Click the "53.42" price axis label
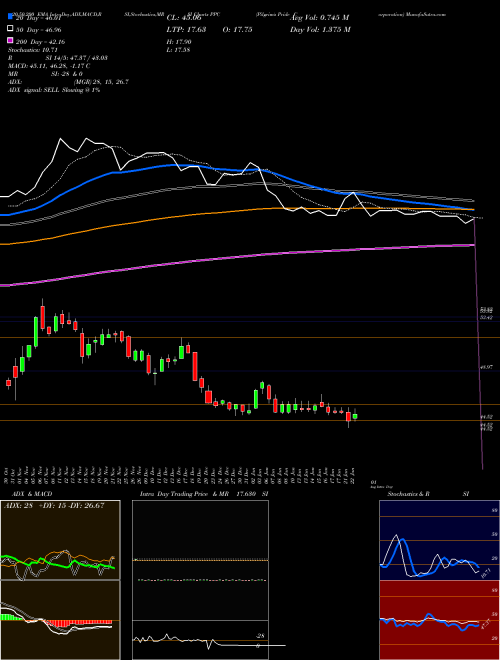This screenshot has width=500, height=660. pos(486,317)
